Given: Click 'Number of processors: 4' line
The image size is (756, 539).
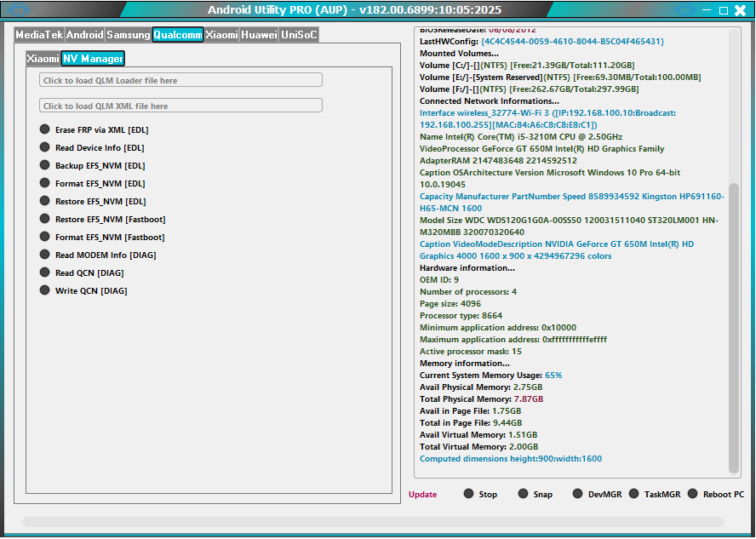Looking at the screenshot, I should (468, 292).
